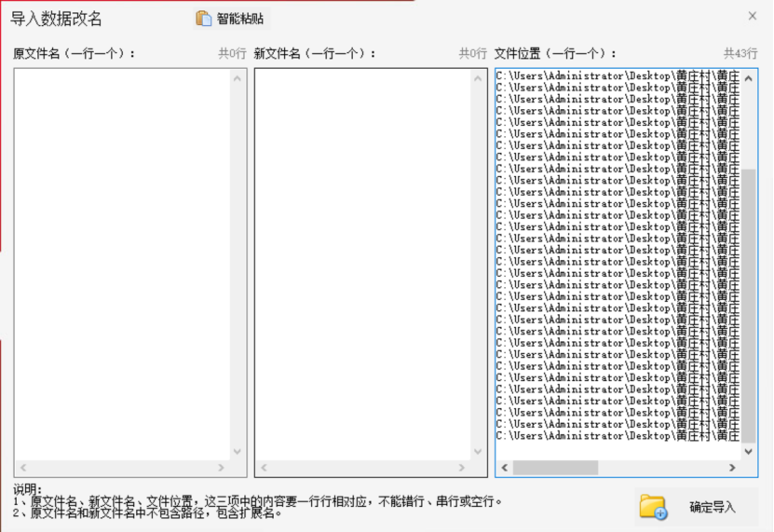Close the 导入数据改名 dialog
The image size is (774, 532).
click(752, 16)
